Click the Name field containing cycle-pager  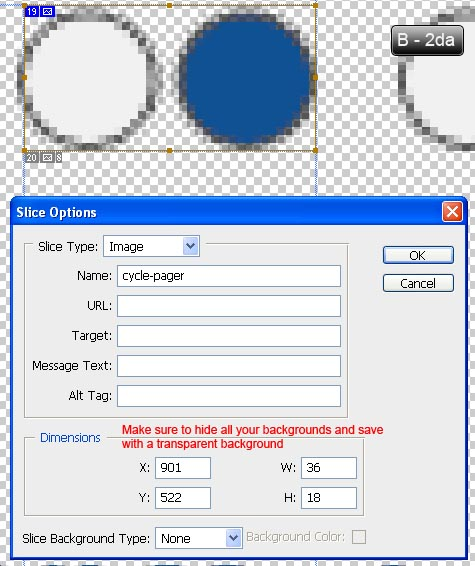tap(229, 276)
